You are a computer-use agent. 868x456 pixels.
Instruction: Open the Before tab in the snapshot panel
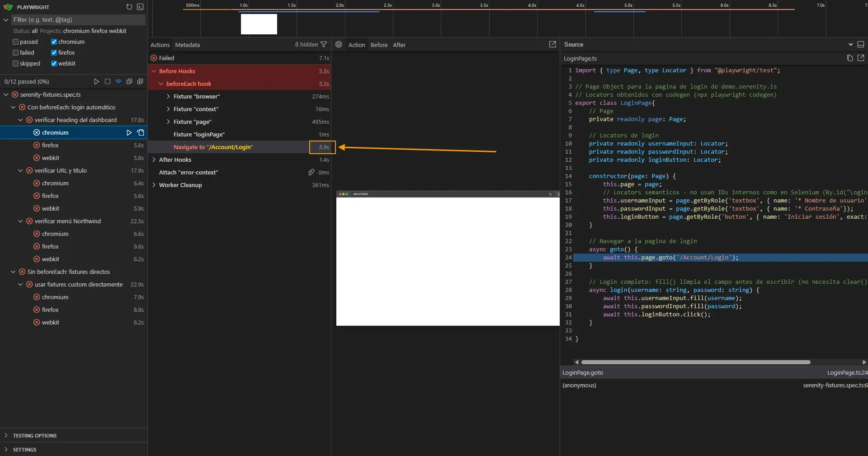coord(379,45)
